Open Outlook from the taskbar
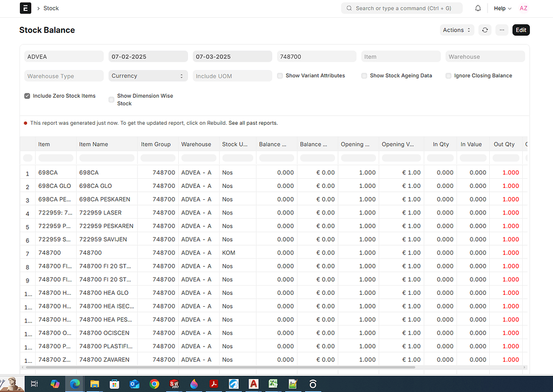The width and height of the screenshot is (553, 392). [x=134, y=384]
